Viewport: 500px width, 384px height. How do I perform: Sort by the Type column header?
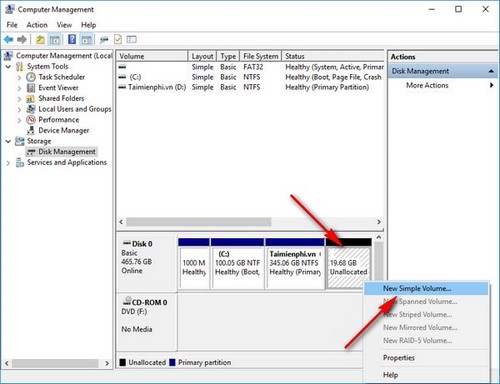click(x=228, y=56)
